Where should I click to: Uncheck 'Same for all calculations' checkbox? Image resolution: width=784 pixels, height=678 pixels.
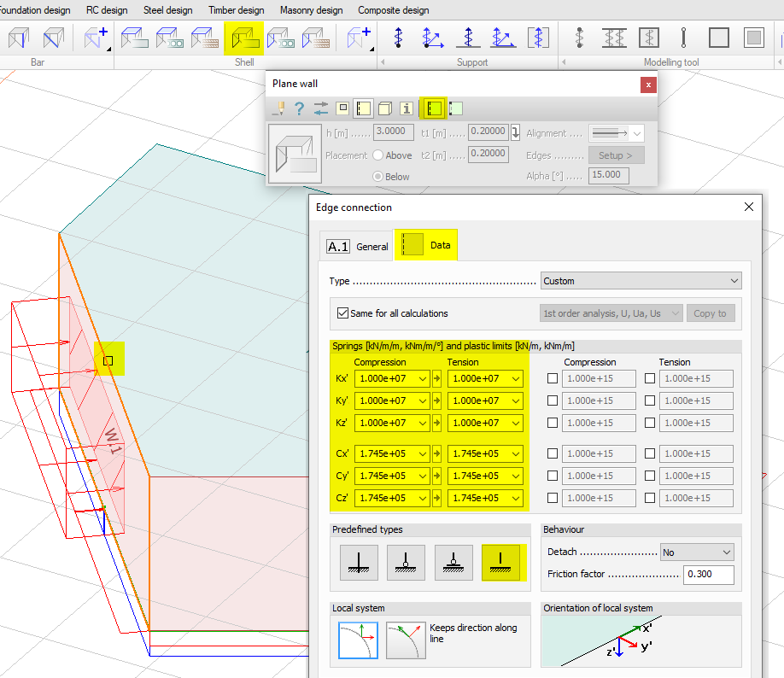point(343,313)
